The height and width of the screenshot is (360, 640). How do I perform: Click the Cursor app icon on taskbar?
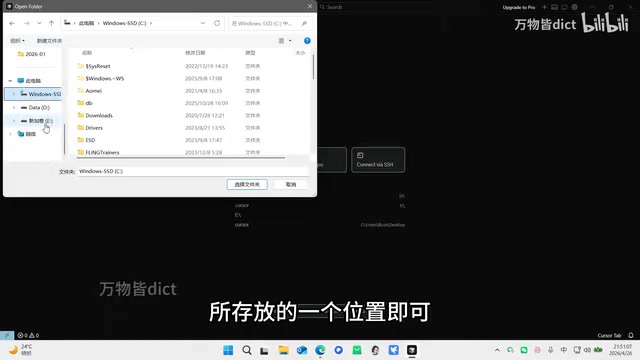412,350
